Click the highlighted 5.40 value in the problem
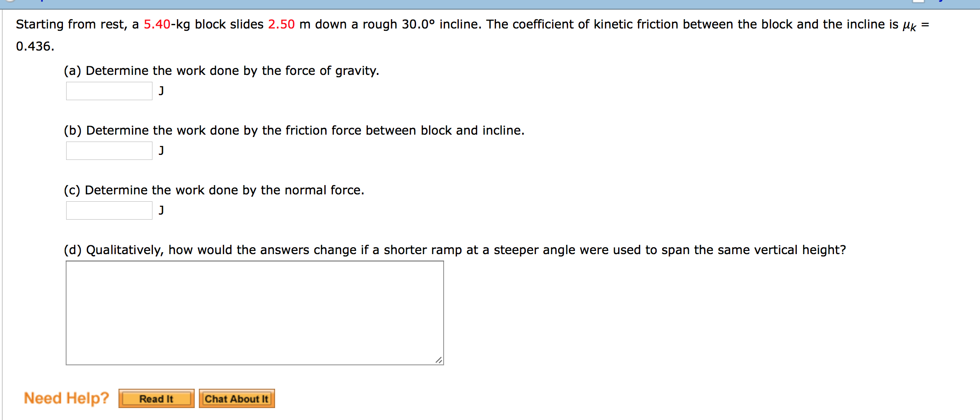Viewport: 980px width, 420px height. point(156,24)
